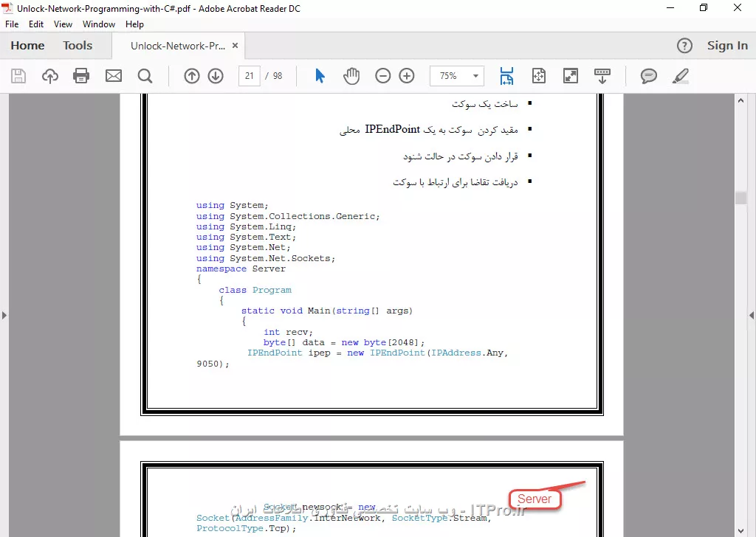
Task: Click 'using System.Collections.Generic;' line
Action: (288, 216)
